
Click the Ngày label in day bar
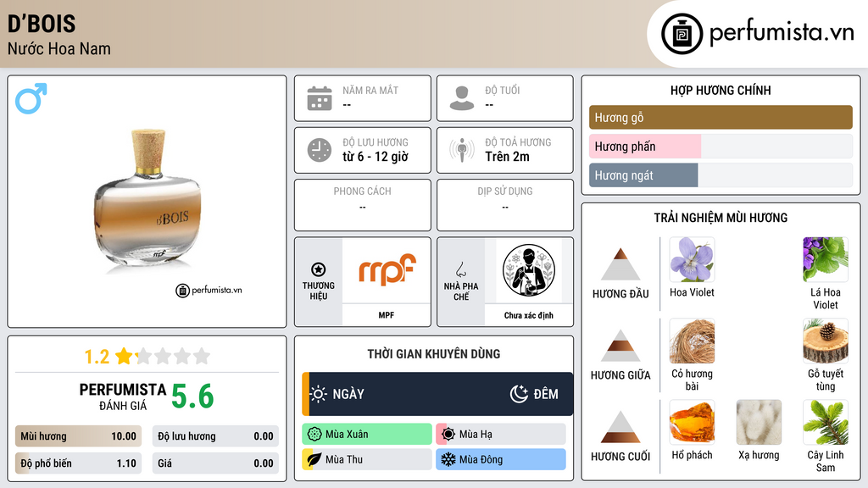348,394
